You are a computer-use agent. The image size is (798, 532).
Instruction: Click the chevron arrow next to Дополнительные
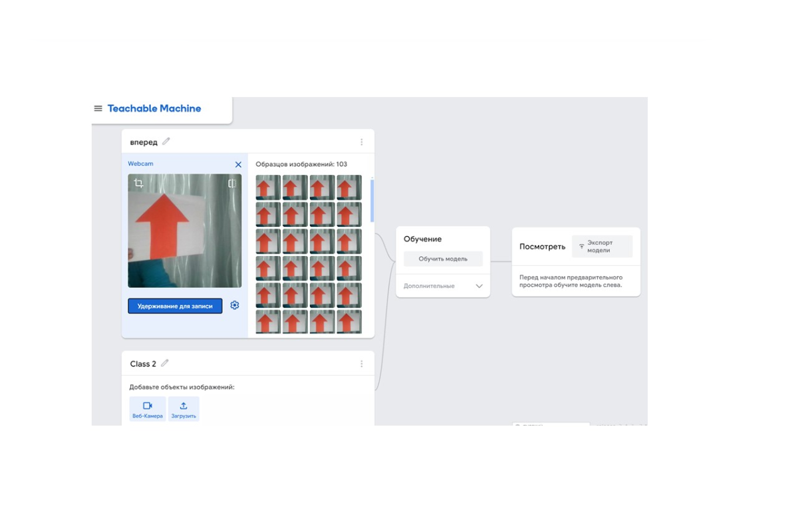pyautogui.click(x=479, y=286)
